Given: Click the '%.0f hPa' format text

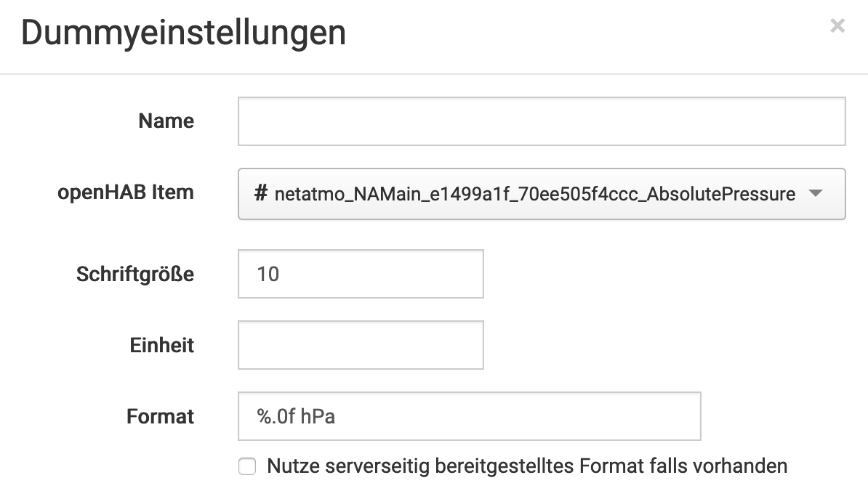Looking at the screenshot, I should click(x=296, y=416).
